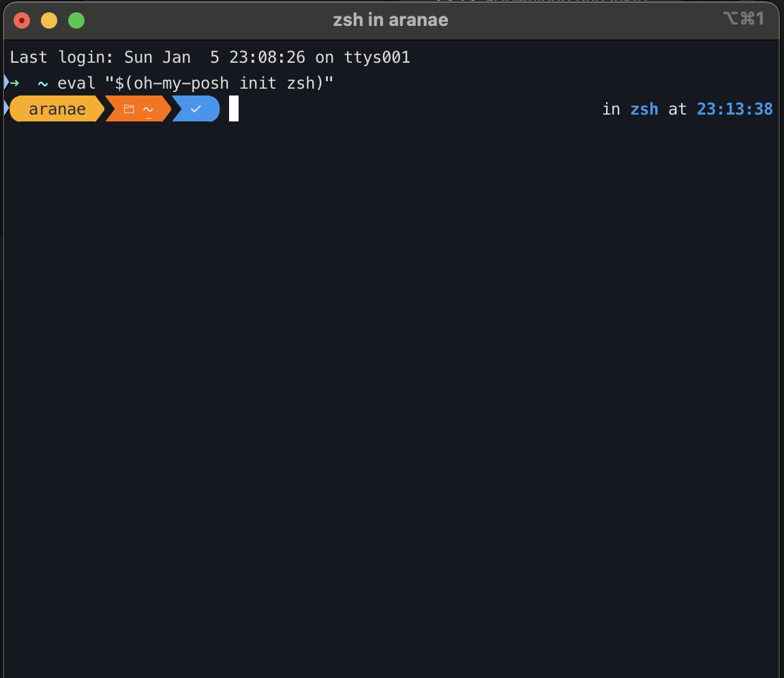Screen dimensions: 784x678
Task: Click the green arrow prompt symbol
Action: pyautogui.click(x=14, y=83)
